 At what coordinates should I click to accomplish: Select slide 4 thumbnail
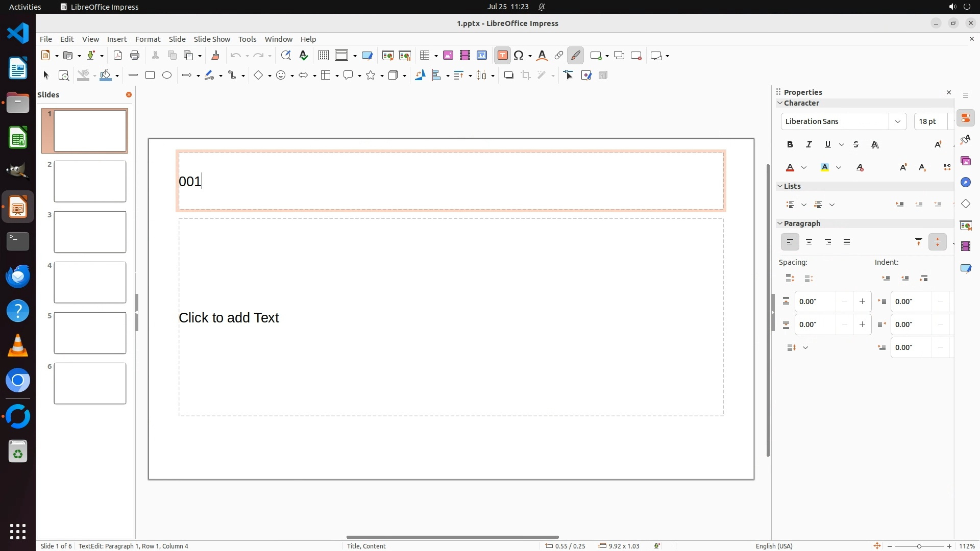pyautogui.click(x=90, y=283)
